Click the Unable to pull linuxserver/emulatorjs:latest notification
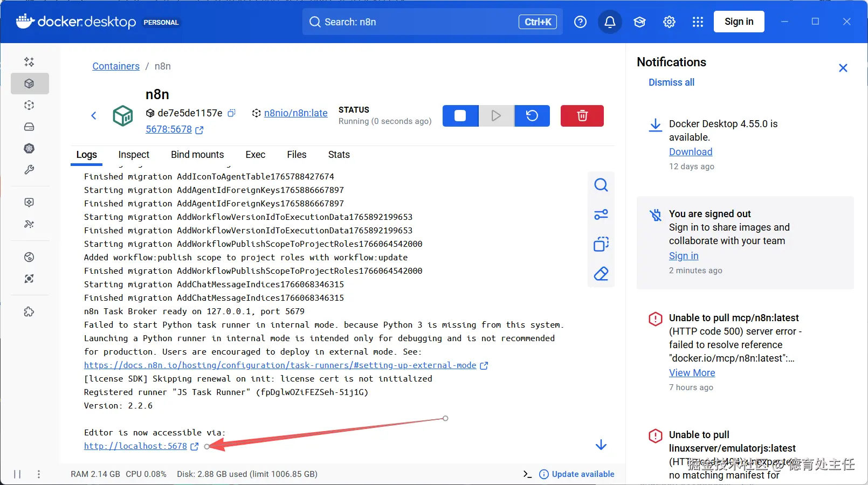Image resolution: width=868 pixels, height=485 pixels. pyautogui.click(x=745, y=454)
